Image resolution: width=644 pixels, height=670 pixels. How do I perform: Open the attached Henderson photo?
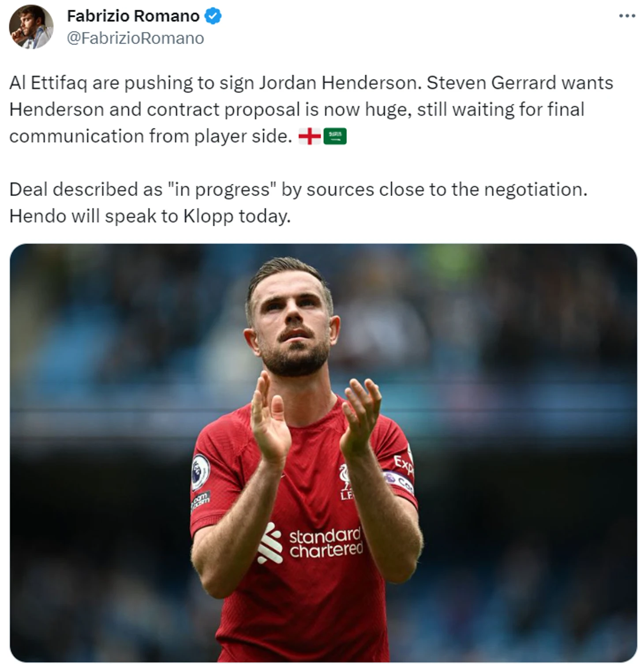(323, 452)
